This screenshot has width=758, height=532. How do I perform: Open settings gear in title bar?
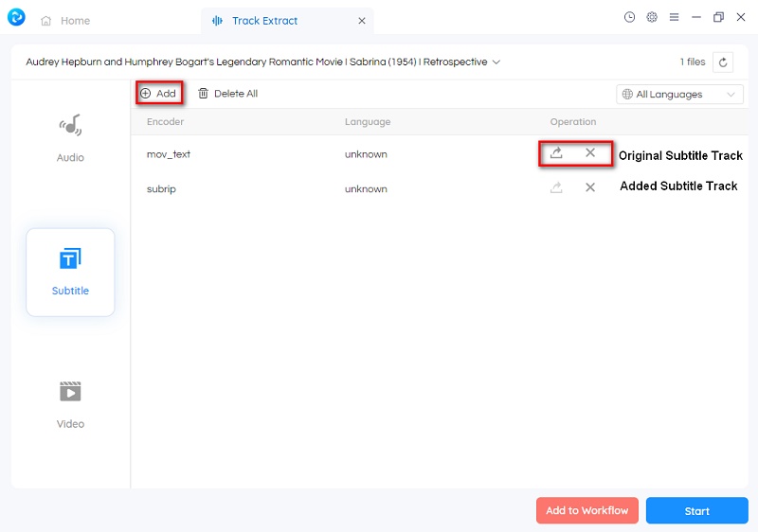pos(652,17)
